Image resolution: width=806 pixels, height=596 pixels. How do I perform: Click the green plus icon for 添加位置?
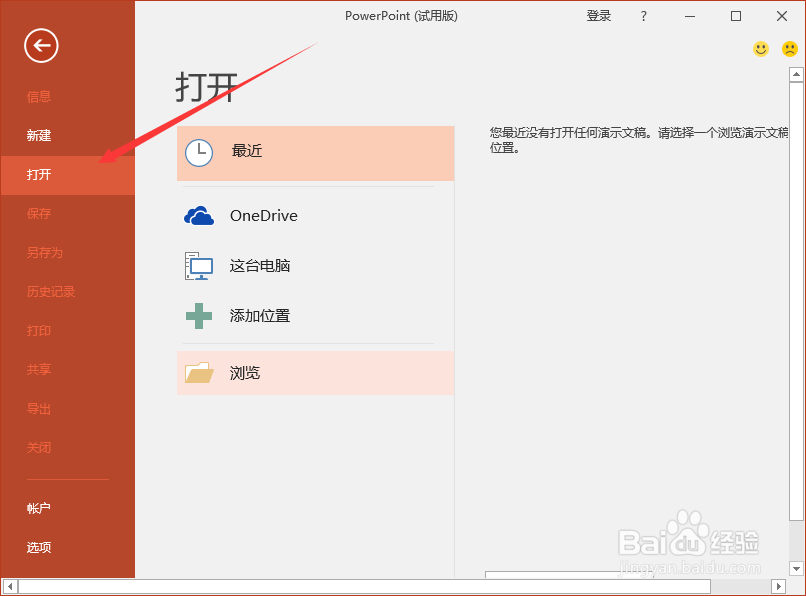click(x=199, y=316)
